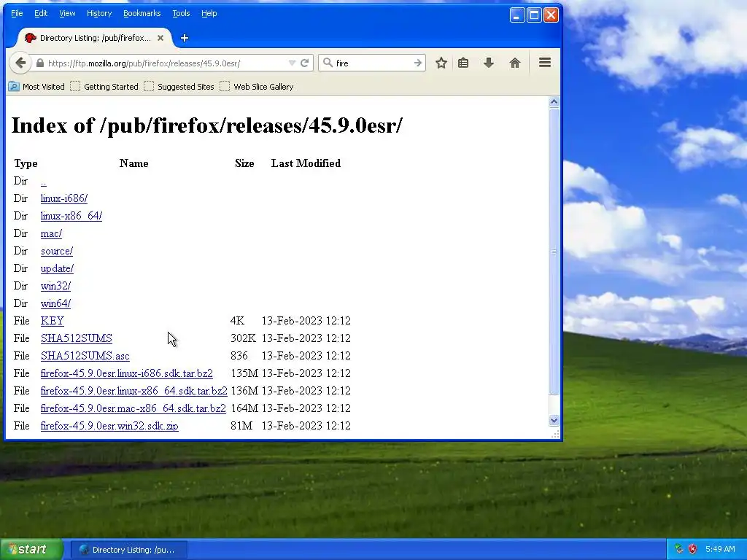Screen dimensions: 747x560
Task: Download firefox-45.9.0esr.mac-x86_64.sdk.tar.bz2
Action: pos(133,408)
